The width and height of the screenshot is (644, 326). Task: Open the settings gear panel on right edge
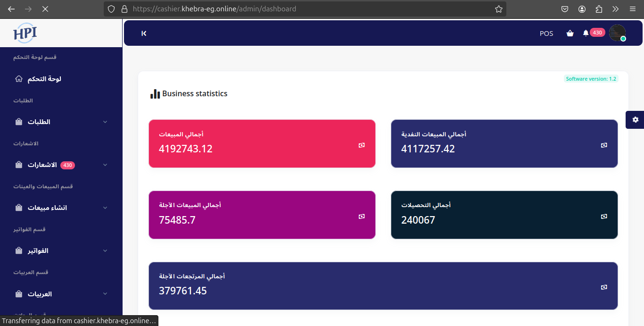pos(635,120)
